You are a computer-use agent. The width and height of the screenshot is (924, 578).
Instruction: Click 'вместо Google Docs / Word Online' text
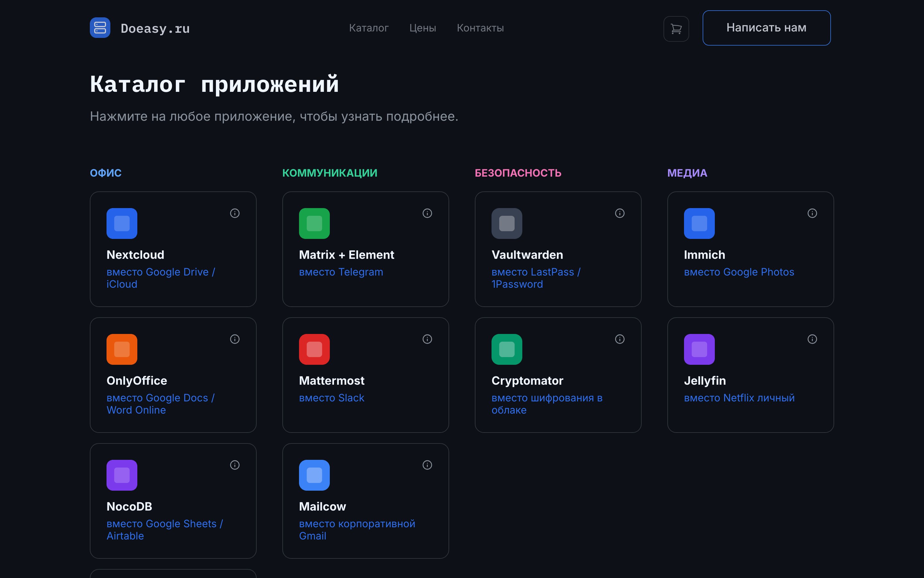click(160, 404)
